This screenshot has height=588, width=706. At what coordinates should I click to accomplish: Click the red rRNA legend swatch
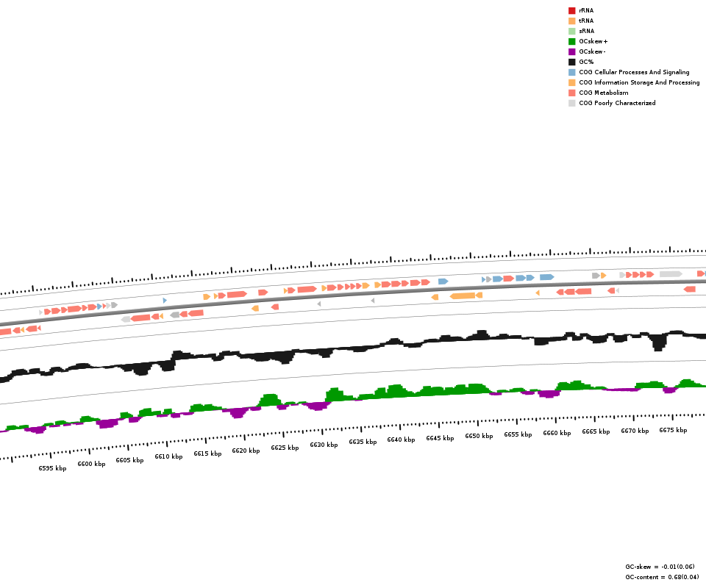[x=571, y=10]
